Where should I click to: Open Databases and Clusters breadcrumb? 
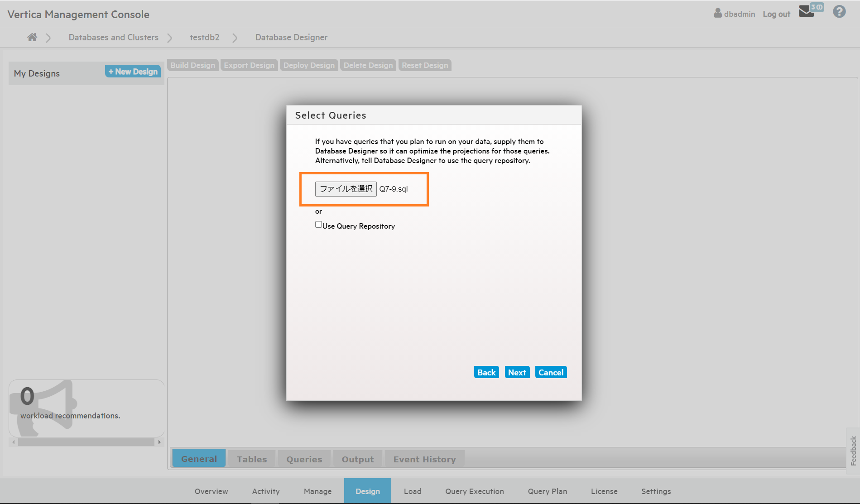114,37
